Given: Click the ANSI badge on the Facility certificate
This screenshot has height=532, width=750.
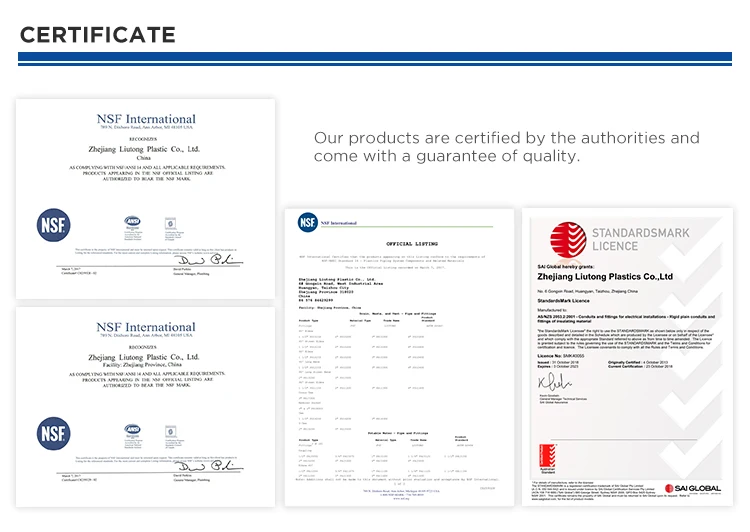Looking at the screenshot, I should [131, 430].
